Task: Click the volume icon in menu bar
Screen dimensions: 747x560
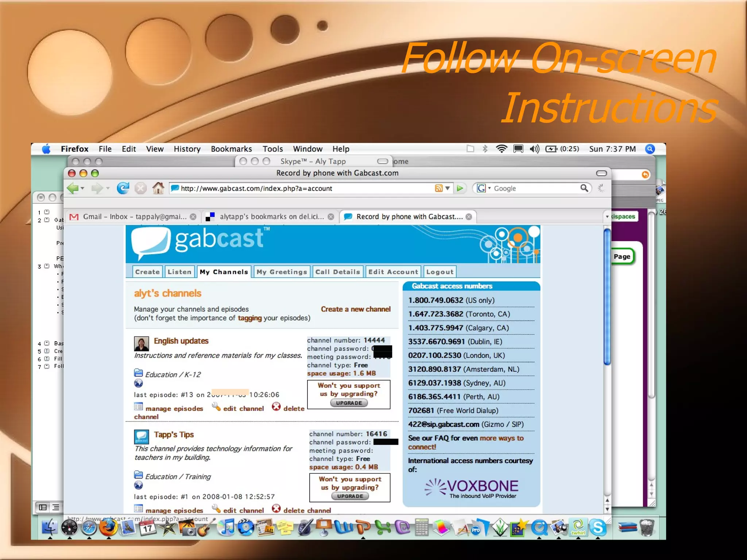Action: coord(534,149)
